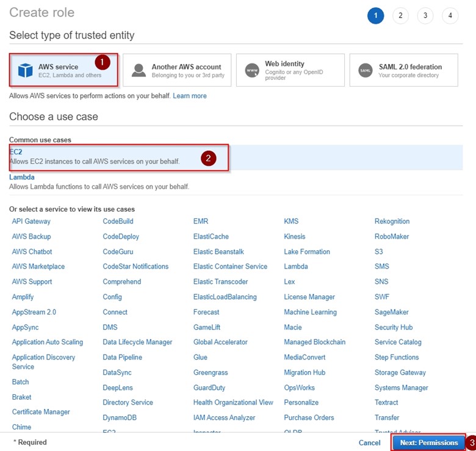Select the DynamoDB service
The height and width of the screenshot is (451, 476).
click(x=120, y=417)
